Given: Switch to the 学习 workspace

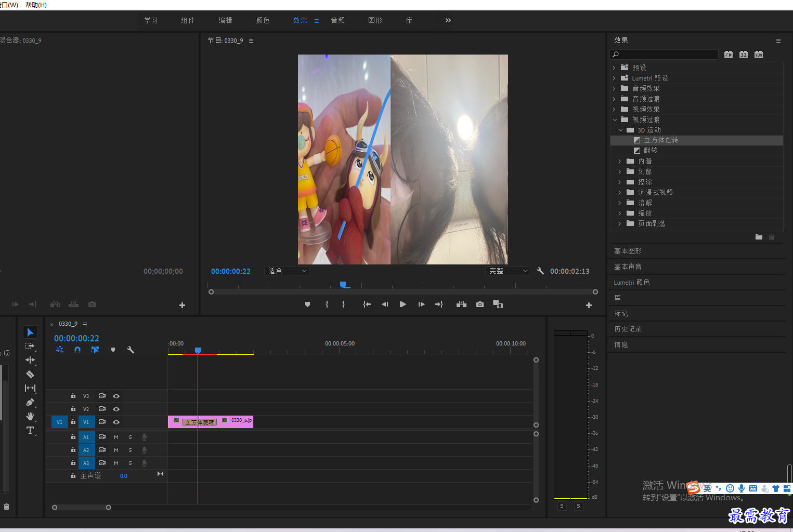Looking at the screenshot, I should click(151, 20).
